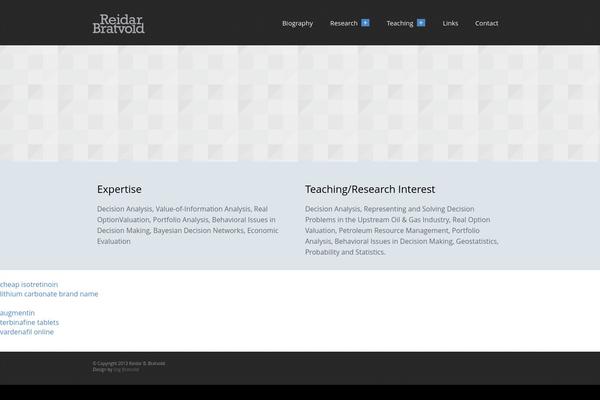Open the Research menu item

344,23
